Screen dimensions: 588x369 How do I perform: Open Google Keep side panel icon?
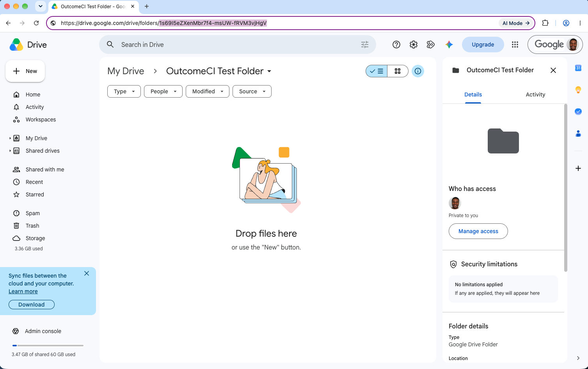pyautogui.click(x=578, y=90)
